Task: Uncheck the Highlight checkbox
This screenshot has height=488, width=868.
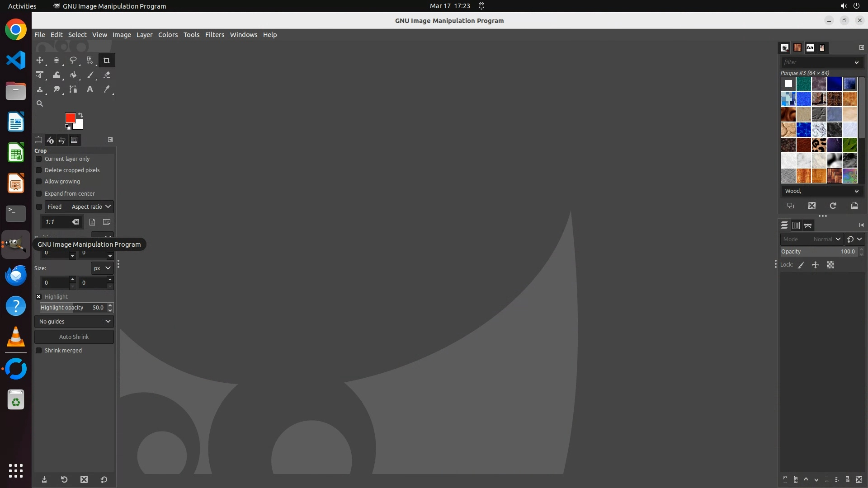Action: [39, 297]
